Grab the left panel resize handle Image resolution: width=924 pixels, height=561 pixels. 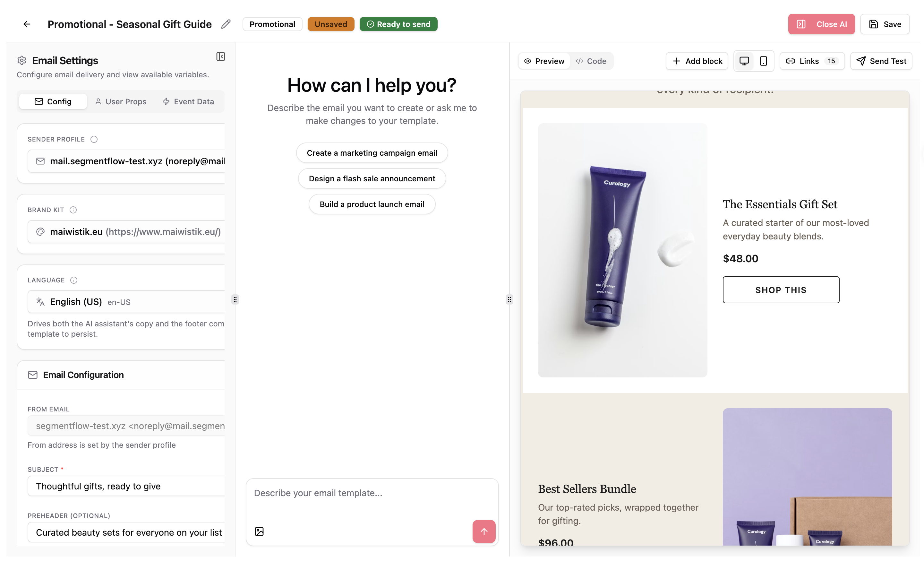[x=235, y=299]
